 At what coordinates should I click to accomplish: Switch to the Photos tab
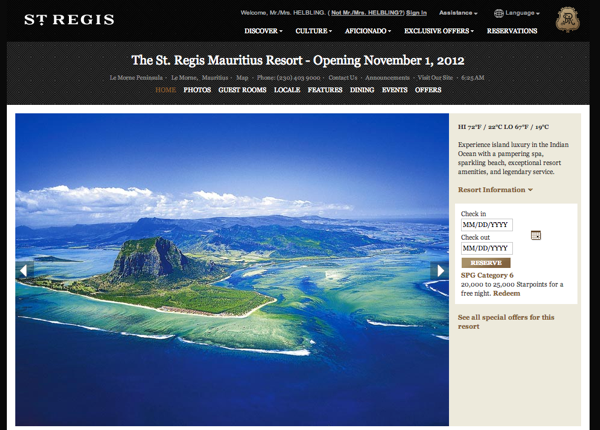pyautogui.click(x=197, y=90)
